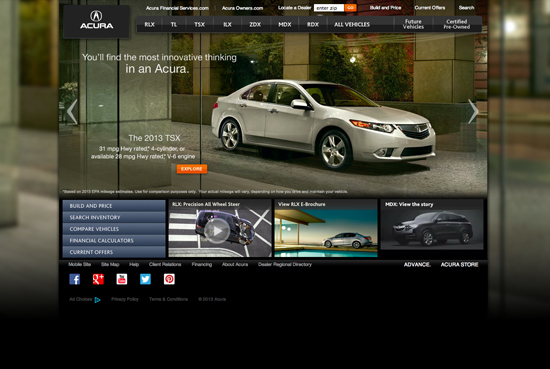550x369 pixels.
Task: Open the Terms & Conditions link
Action: 168,299
